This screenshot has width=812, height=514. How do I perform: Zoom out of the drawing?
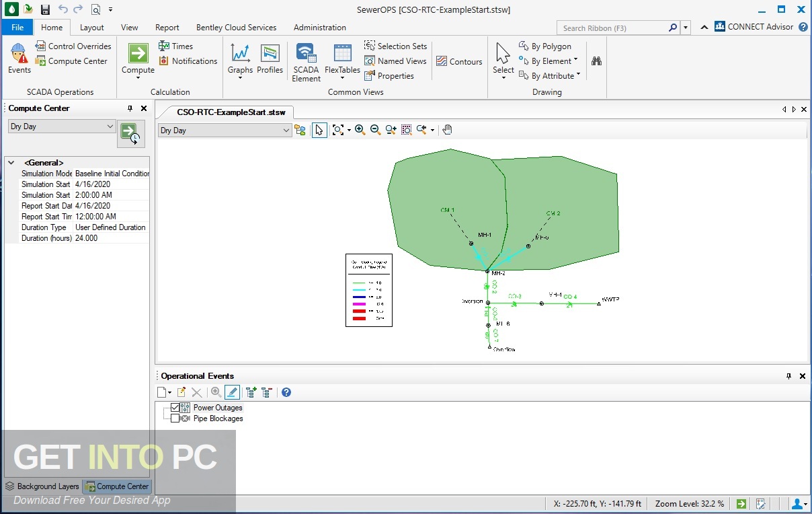click(375, 130)
